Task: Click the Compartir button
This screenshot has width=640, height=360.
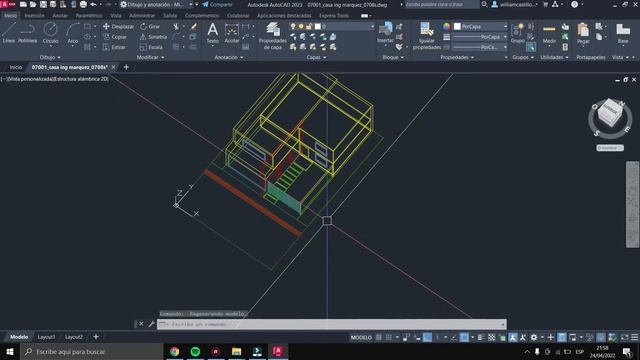Action: [217, 4]
